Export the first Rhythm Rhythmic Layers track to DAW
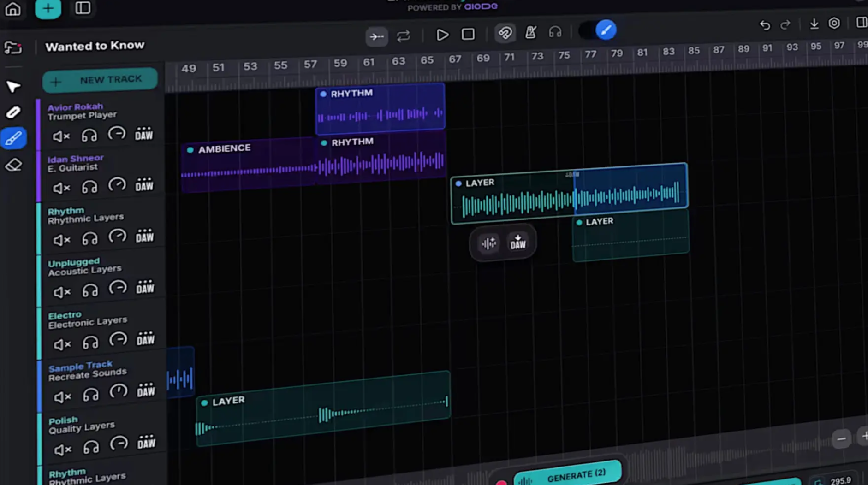The width and height of the screenshot is (868, 485). point(145,236)
